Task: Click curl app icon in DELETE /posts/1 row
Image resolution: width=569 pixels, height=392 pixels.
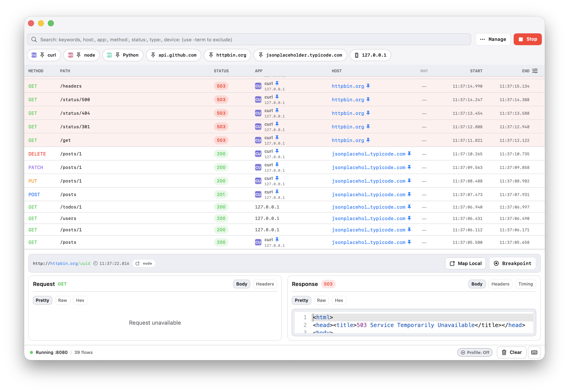Action: click(x=258, y=154)
